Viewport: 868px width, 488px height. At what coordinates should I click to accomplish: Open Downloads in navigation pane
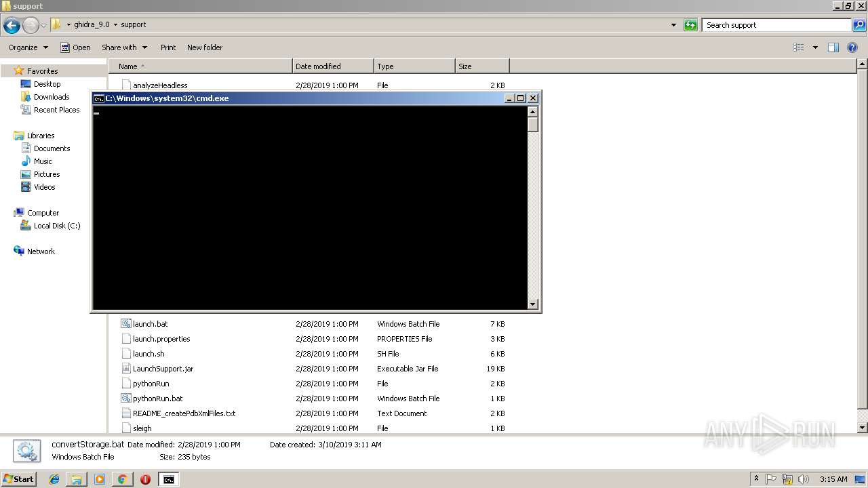(52, 97)
